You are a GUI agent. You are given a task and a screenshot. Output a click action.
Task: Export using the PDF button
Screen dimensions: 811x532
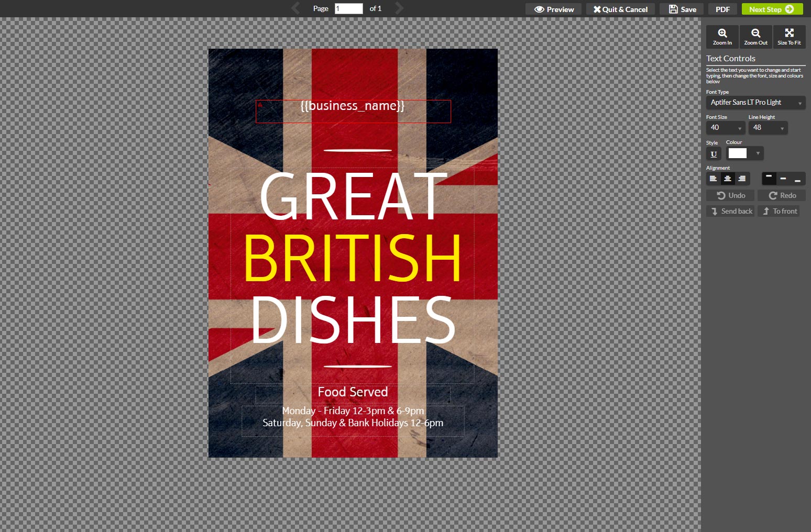click(722, 9)
